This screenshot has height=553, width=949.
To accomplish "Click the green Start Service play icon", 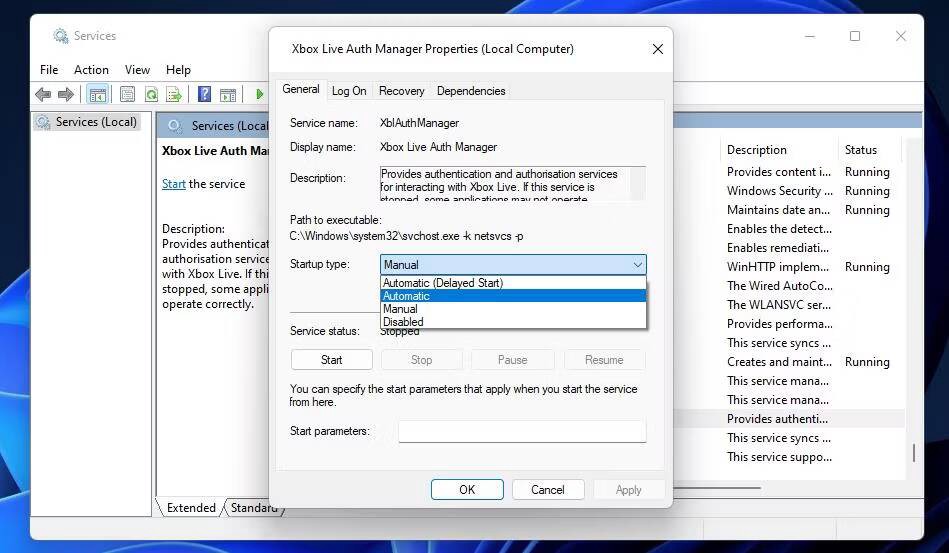I will point(260,94).
